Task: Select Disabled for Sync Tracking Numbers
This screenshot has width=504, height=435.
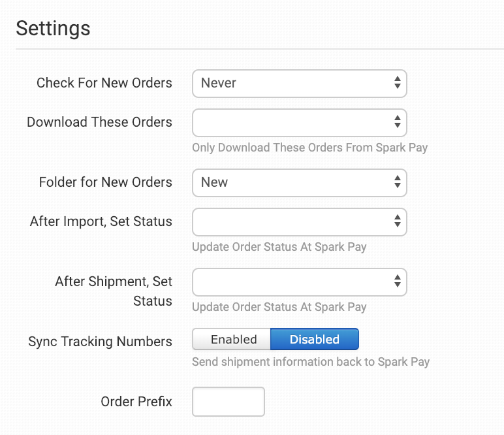Action: coord(314,340)
